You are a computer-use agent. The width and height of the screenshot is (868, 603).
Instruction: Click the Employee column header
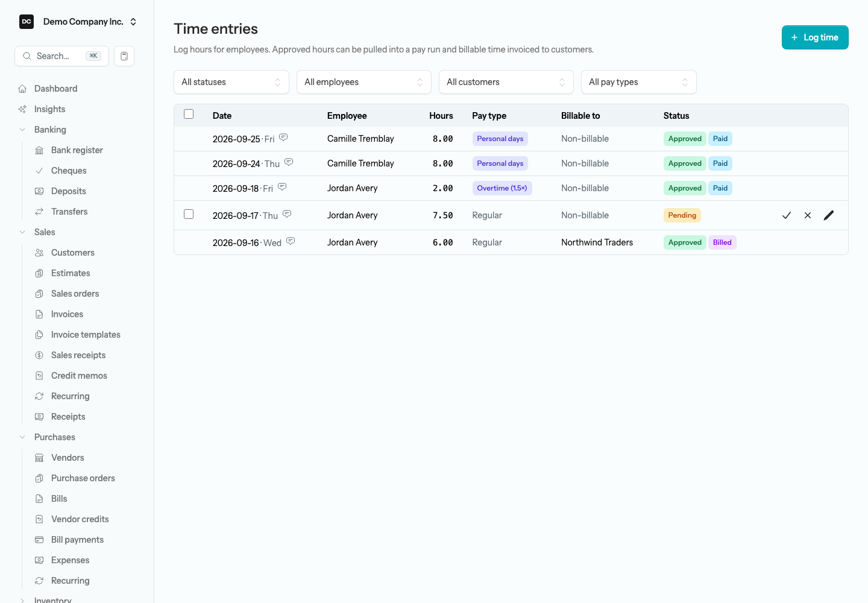click(x=347, y=116)
